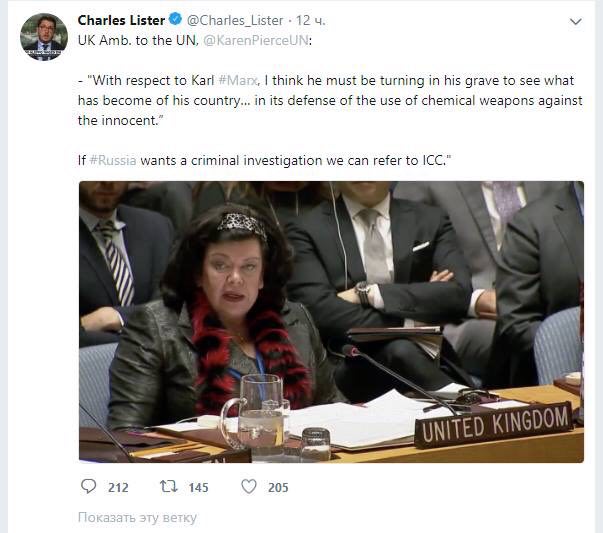Click the 'UK Amb. to the UN' text line
603x533 pixels.
tap(138, 40)
